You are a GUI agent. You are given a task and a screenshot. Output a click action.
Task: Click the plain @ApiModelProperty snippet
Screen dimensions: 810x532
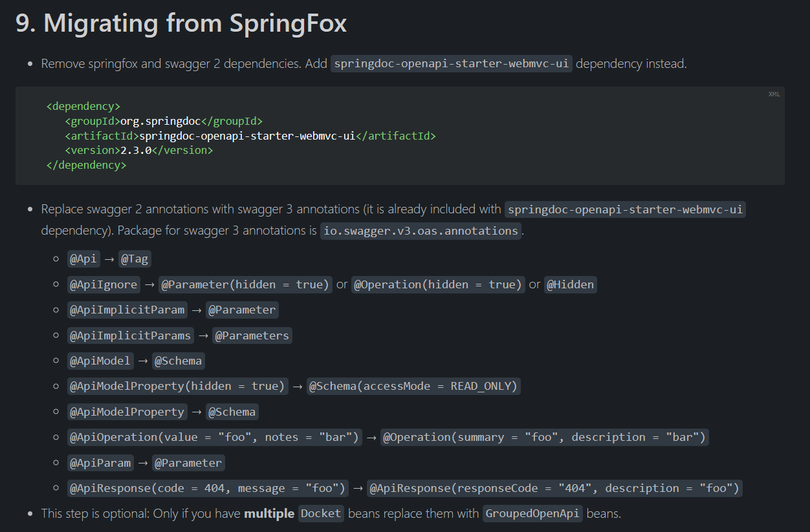click(127, 412)
